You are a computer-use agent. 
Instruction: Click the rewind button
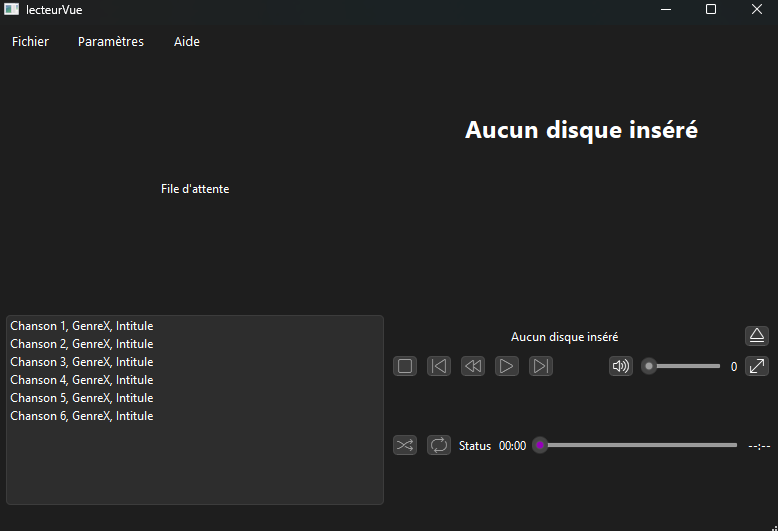coord(473,366)
